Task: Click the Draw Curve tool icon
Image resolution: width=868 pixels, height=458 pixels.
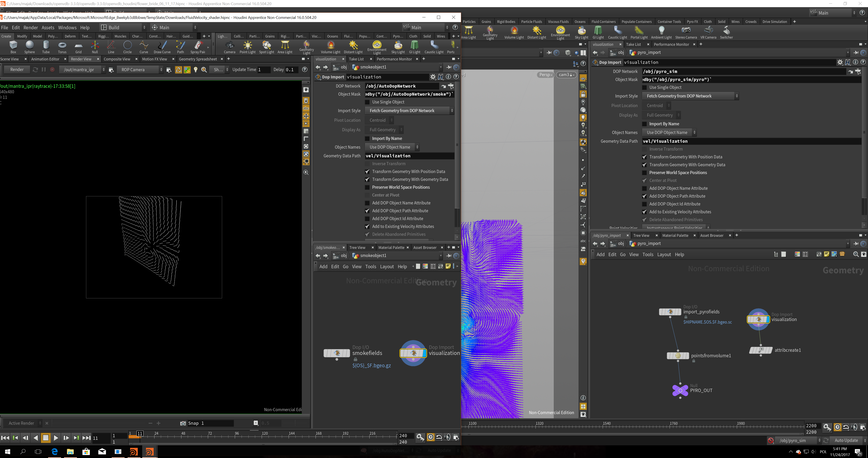Action: [162, 47]
